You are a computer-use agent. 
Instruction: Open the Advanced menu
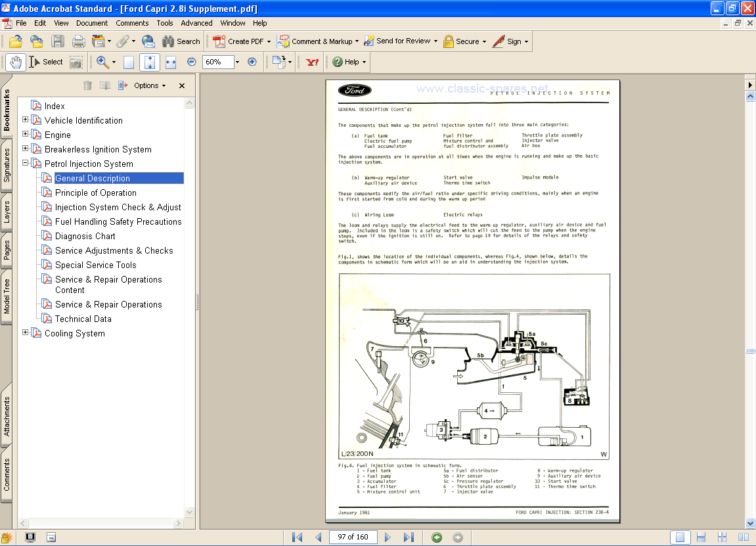196,23
